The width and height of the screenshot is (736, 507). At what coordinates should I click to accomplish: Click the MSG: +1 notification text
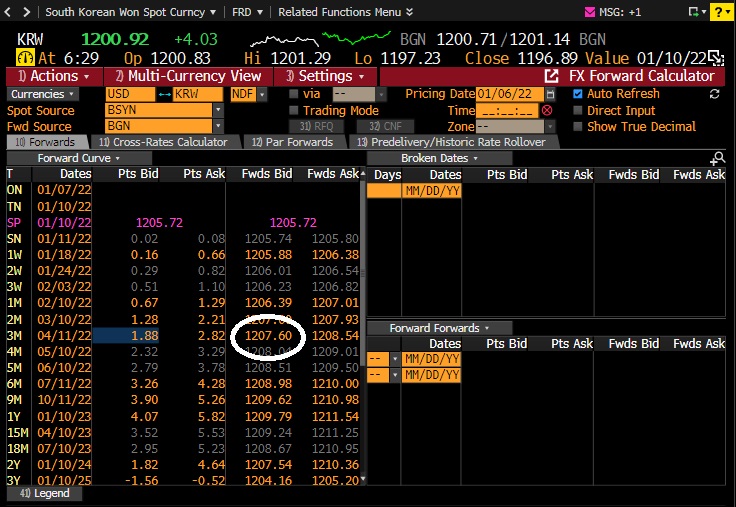tap(620, 12)
